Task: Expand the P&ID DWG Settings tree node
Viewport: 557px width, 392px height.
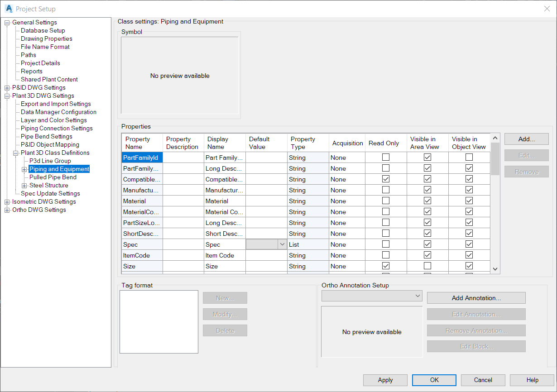Action: click(7, 87)
